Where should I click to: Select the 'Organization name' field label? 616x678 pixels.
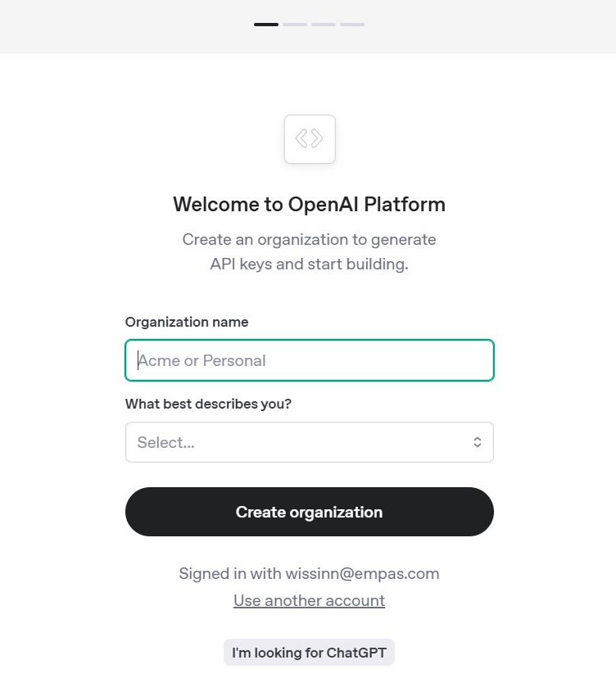tap(187, 322)
